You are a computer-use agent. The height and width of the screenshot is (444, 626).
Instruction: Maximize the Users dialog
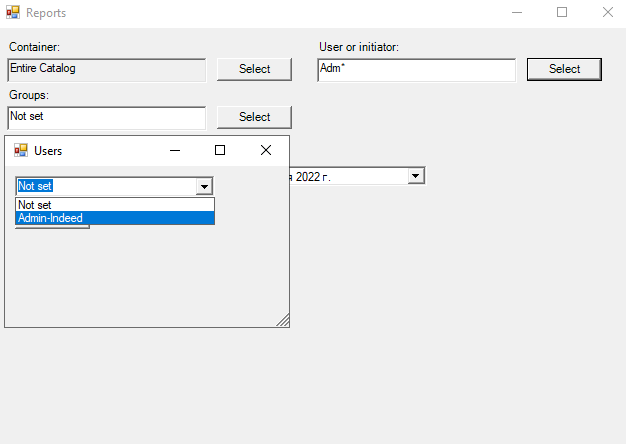[220, 150]
